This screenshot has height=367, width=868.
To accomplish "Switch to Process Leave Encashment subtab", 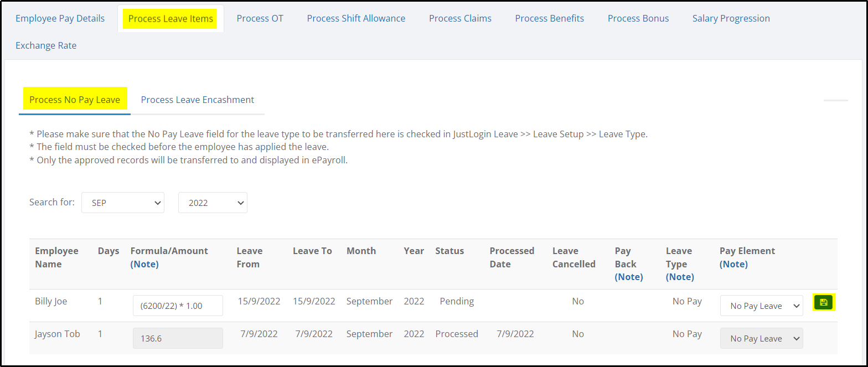I will [197, 100].
